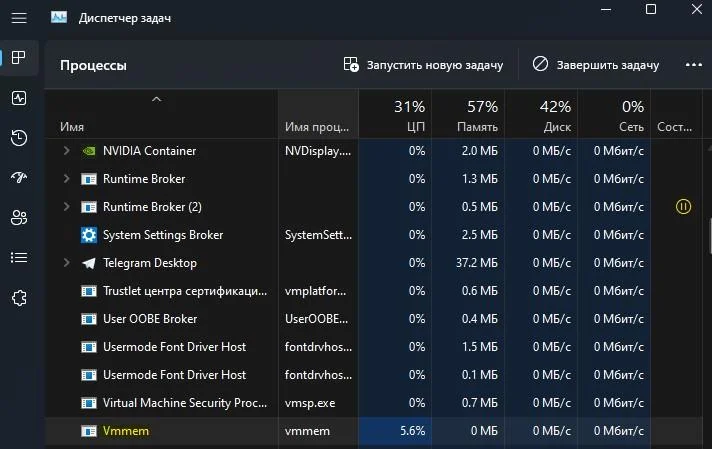Open the hamburger navigation menu

(x=19, y=18)
